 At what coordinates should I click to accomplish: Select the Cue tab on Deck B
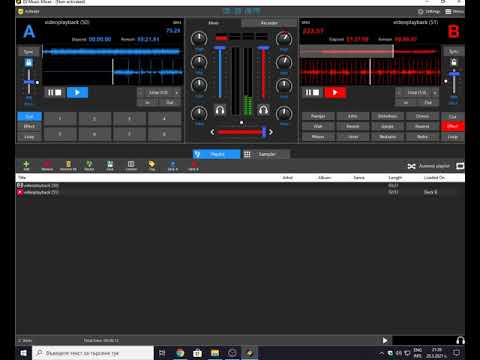(453, 116)
